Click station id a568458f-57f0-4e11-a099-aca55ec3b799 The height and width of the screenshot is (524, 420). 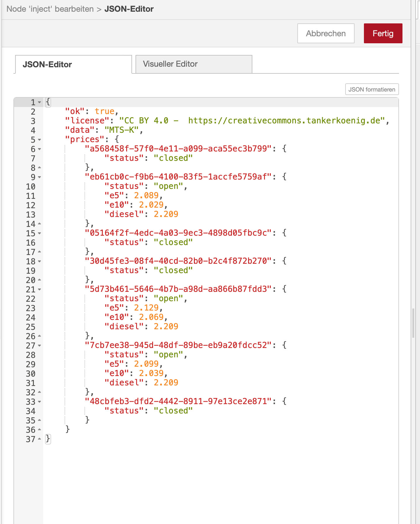coord(178,149)
